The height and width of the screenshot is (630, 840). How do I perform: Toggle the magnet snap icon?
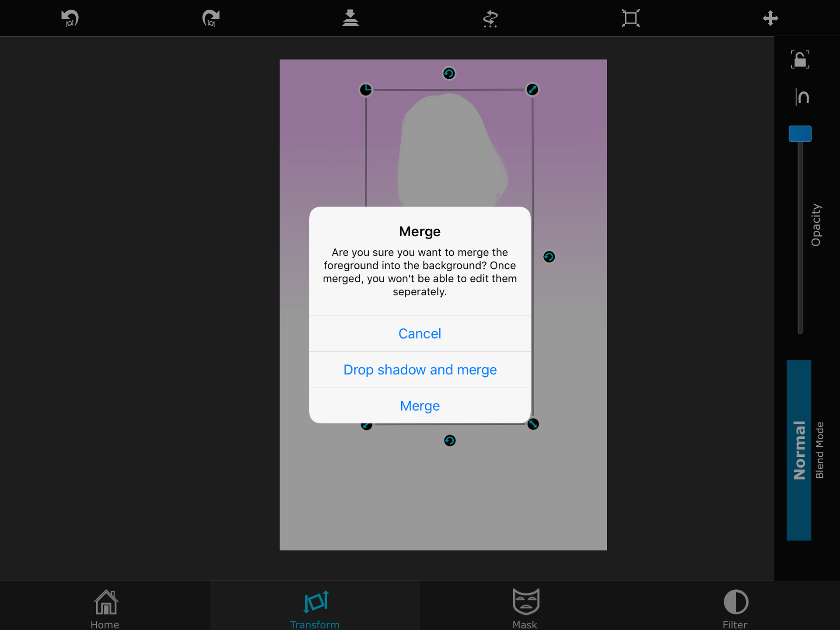[x=802, y=97]
